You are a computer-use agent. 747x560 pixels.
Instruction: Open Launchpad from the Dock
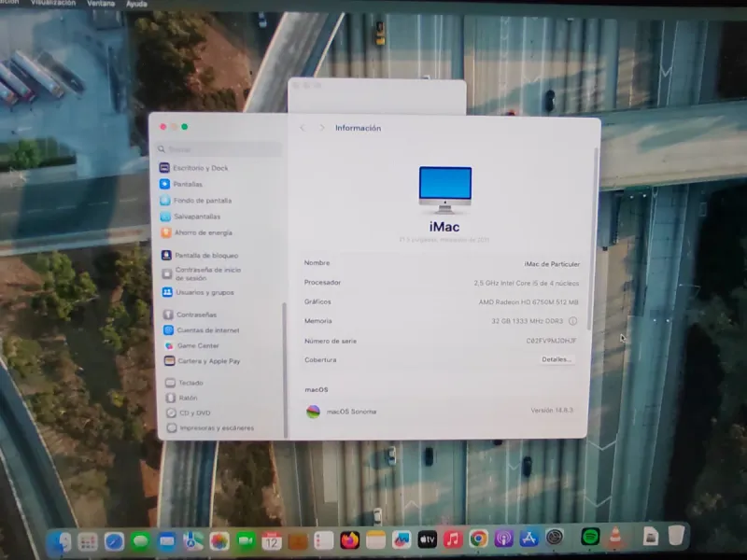88,541
